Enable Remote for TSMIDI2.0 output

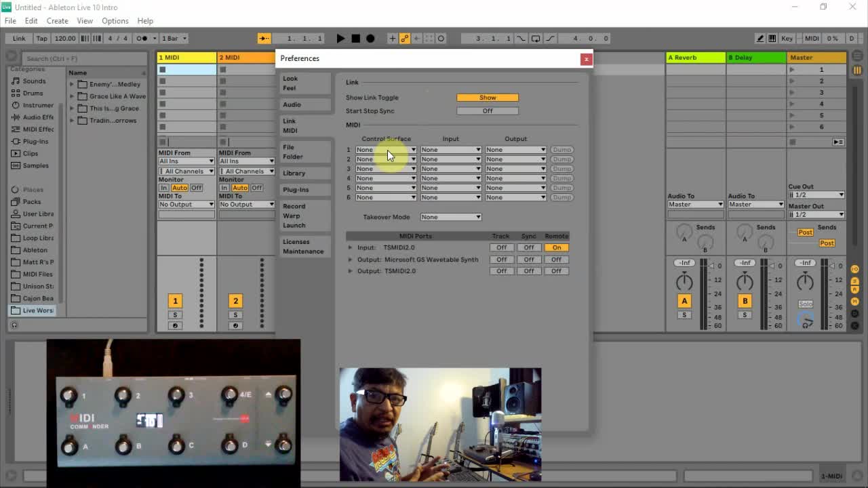556,271
